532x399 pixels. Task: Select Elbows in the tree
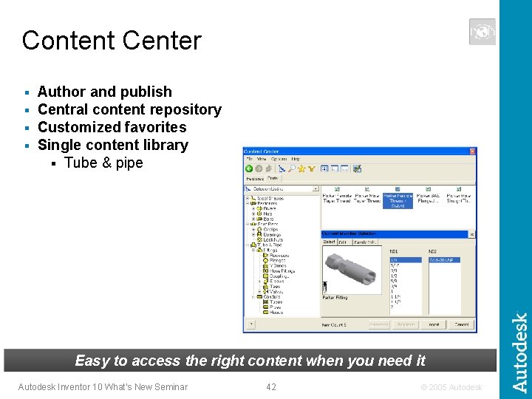coord(276,282)
